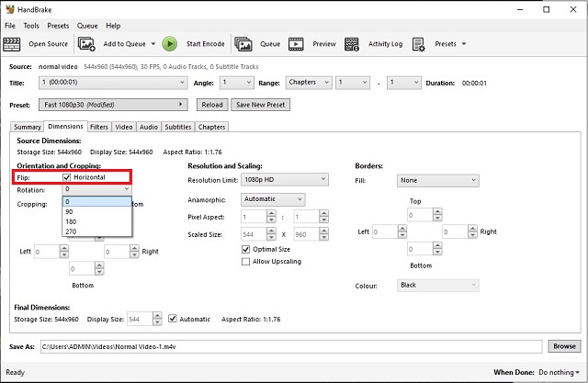The image size is (588, 383).
Task: Open the File menu
Action: 10,26
